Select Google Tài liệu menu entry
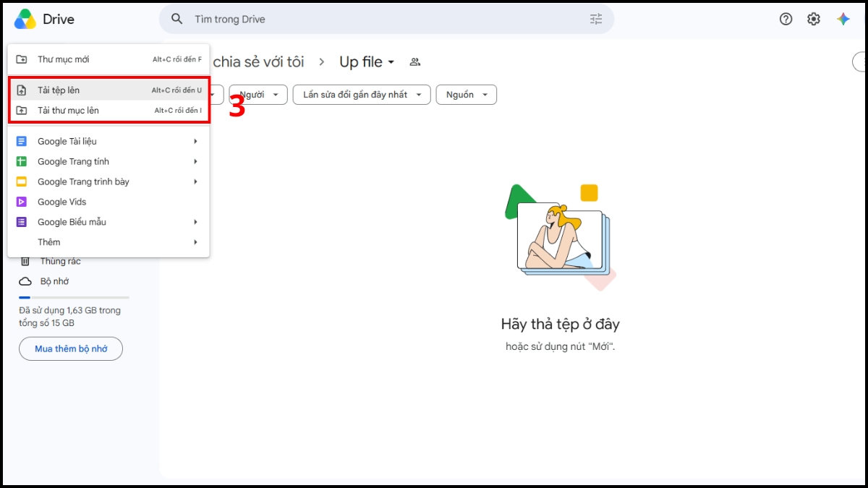The height and width of the screenshot is (488, 868). [x=109, y=142]
